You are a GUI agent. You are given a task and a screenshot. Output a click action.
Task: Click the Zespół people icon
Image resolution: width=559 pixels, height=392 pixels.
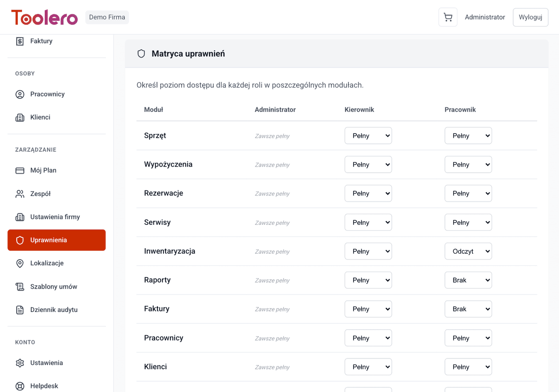(x=20, y=194)
